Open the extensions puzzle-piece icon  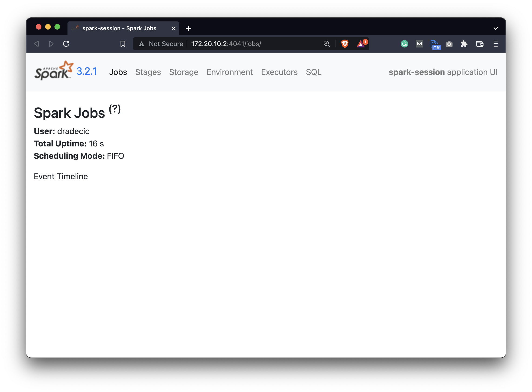click(x=464, y=44)
